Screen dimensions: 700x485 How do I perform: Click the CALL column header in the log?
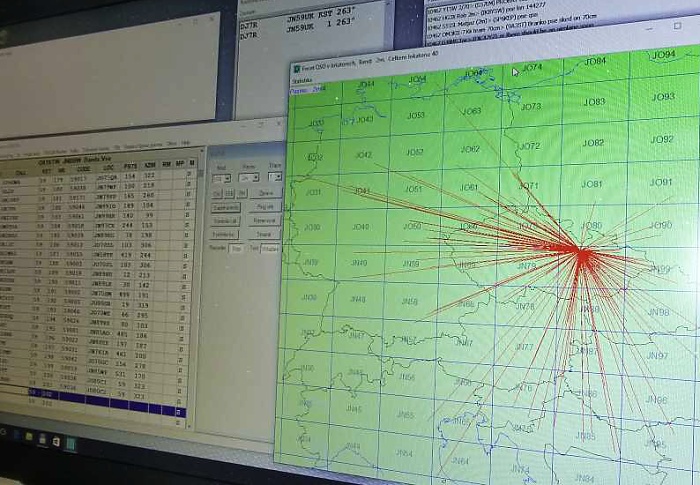point(21,172)
